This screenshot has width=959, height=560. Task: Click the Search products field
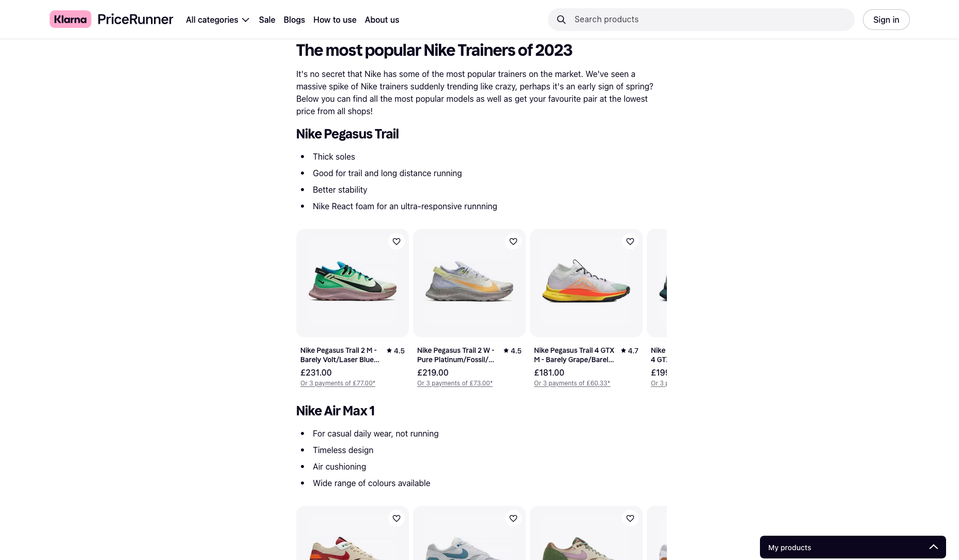pos(708,20)
